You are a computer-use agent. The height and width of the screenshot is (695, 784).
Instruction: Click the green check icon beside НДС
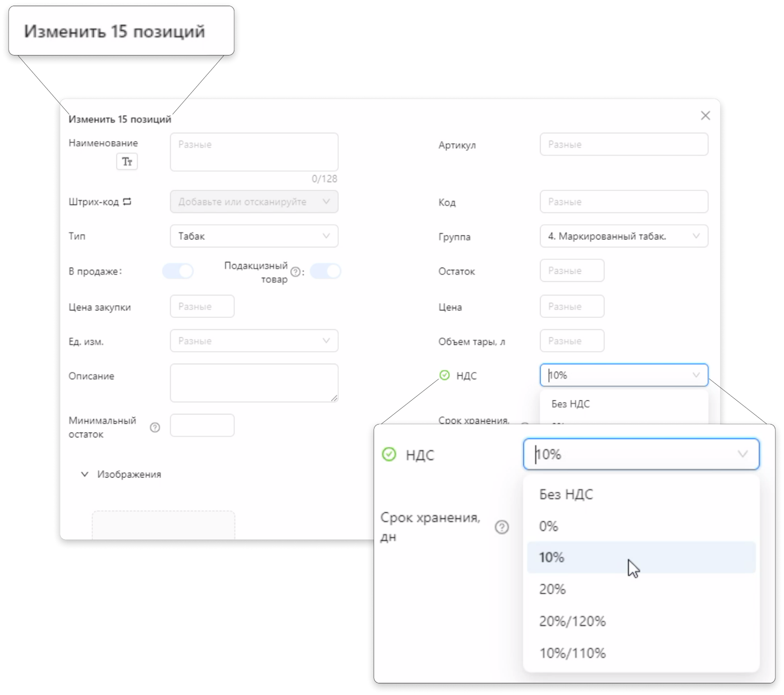389,455
